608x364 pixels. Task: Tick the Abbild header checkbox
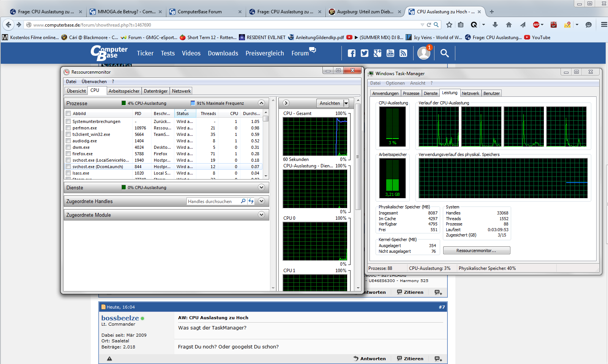click(x=68, y=113)
